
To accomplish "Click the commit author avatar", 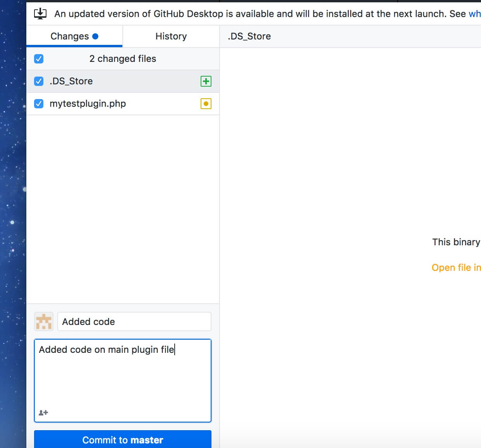I will [44, 321].
